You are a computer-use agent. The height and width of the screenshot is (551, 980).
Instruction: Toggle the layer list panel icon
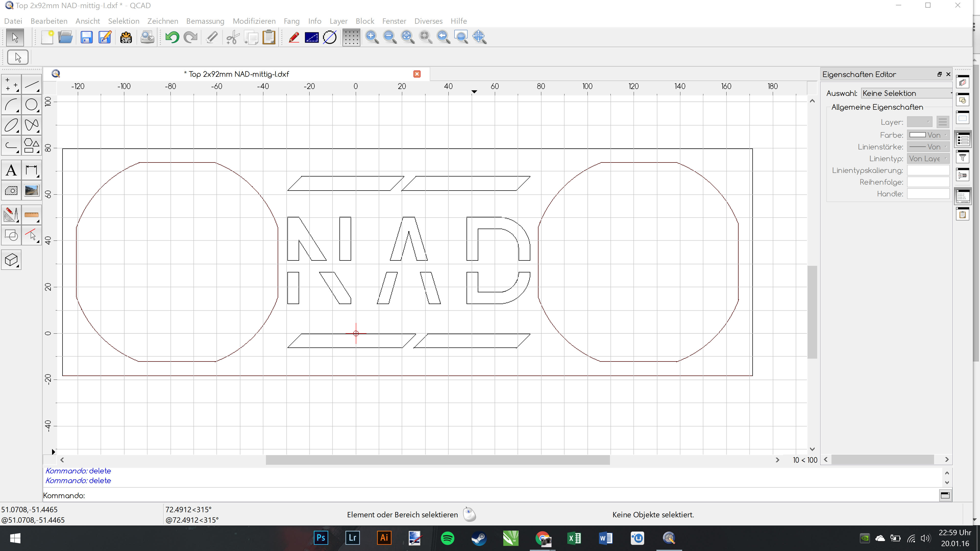coord(963,82)
